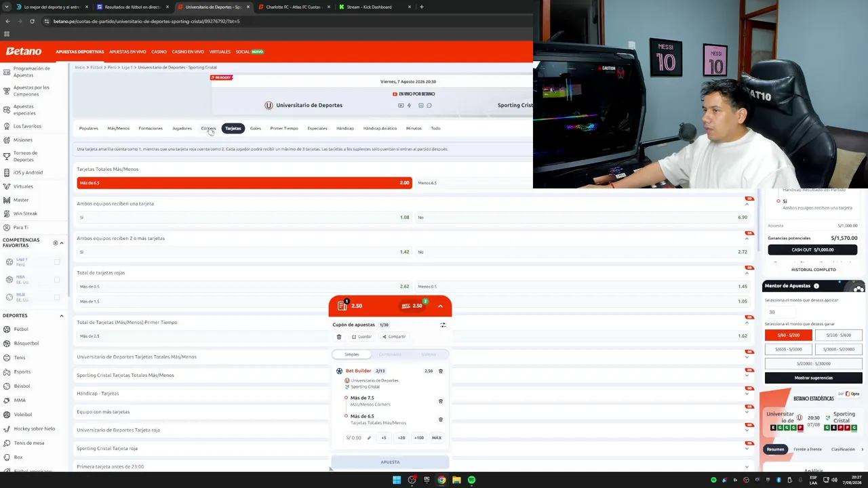Open the Windows Start menu

(x=397, y=480)
